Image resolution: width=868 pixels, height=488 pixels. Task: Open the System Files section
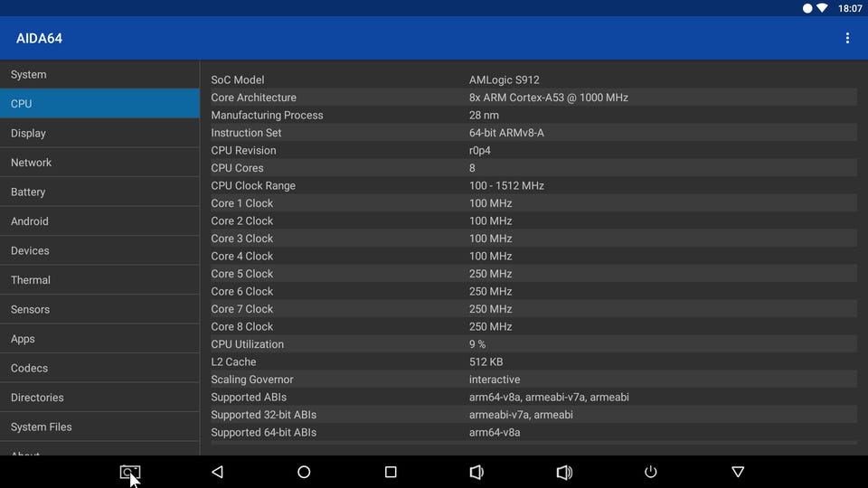point(99,426)
